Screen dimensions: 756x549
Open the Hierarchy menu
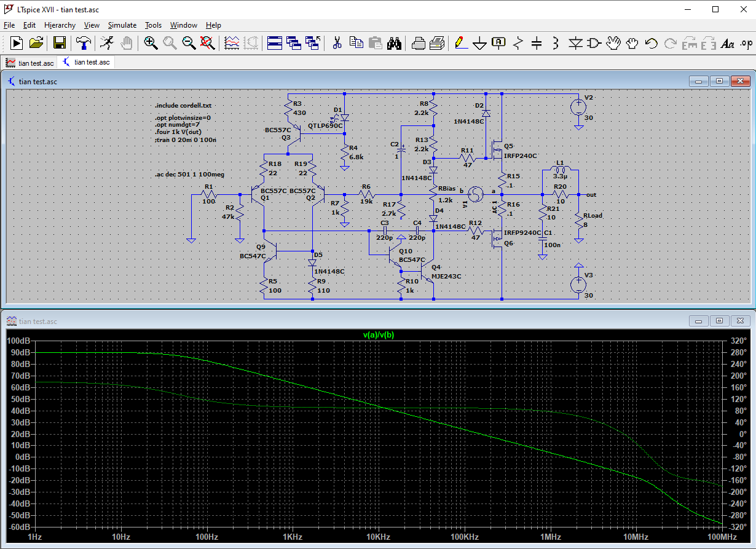pyautogui.click(x=60, y=25)
